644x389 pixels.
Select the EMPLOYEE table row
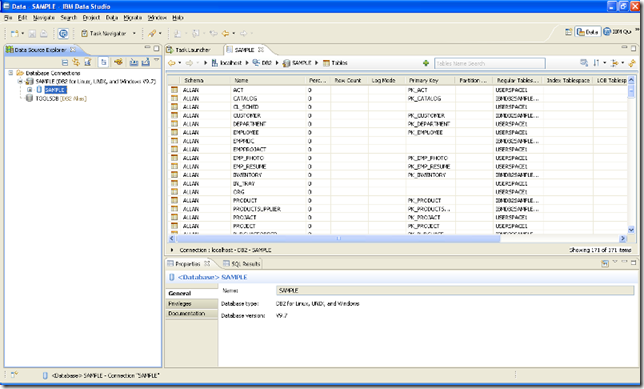(397, 132)
